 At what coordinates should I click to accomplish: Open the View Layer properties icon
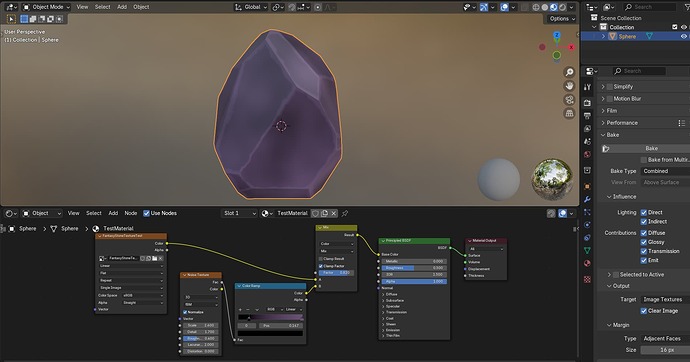pos(587,128)
